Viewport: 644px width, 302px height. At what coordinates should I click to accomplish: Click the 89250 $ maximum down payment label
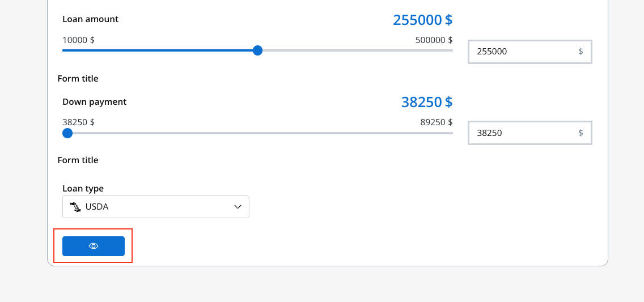(x=436, y=122)
